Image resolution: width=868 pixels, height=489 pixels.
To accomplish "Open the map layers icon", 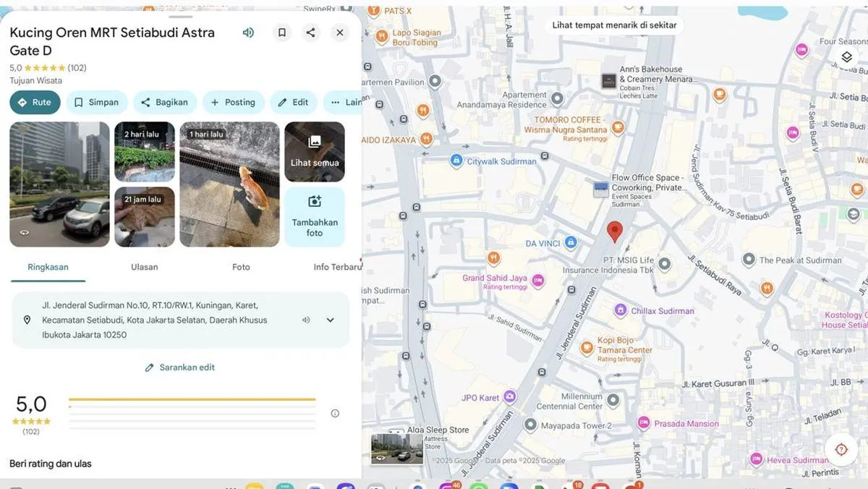I will tap(846, 57).
